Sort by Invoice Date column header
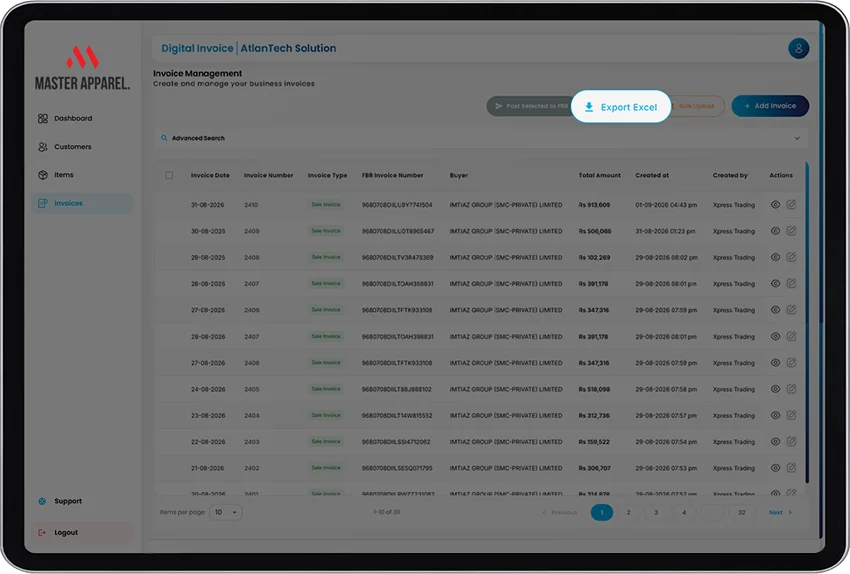Image resolution: width=850 pixels, height=574 pixels. 210,176
